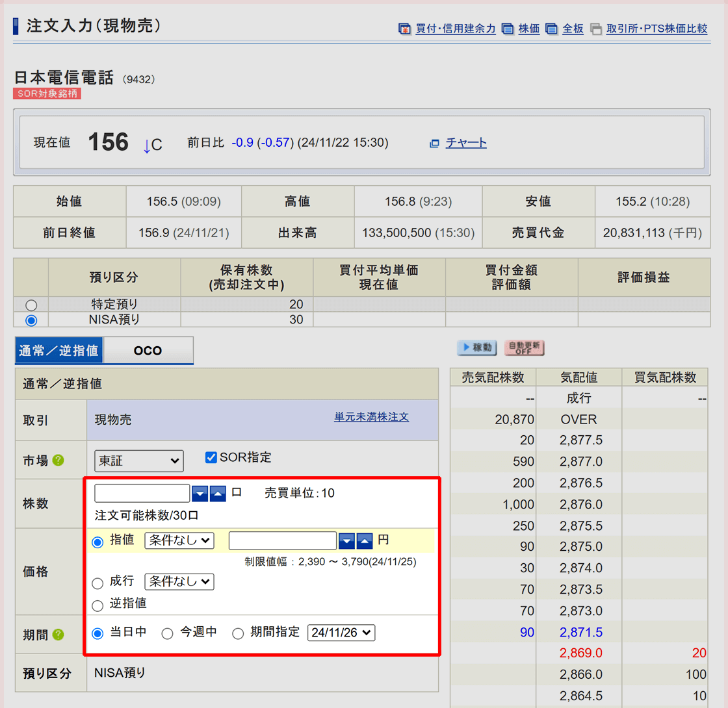Click the 買付・信用建余力 window icon
The image size is (728, 708).
pos(404,29)
